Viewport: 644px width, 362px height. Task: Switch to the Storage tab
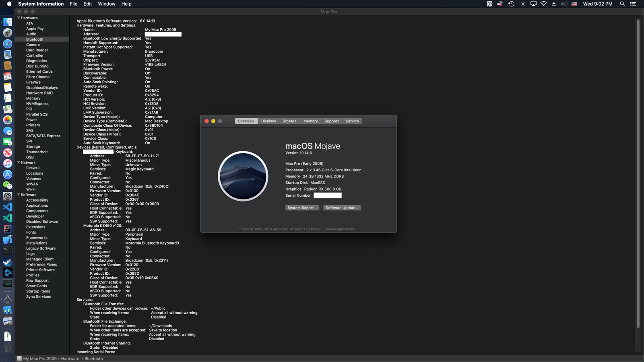point(289,121)
